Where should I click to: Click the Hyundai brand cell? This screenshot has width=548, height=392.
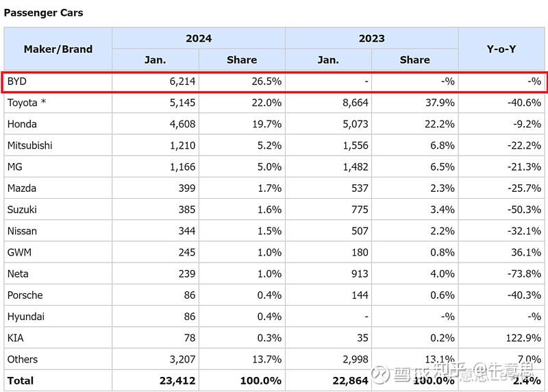(x=58, y=316)
